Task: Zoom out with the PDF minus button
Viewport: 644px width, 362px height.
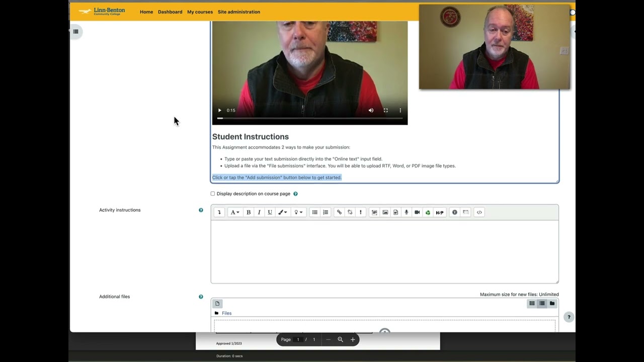Action: (x=328, y=339)
